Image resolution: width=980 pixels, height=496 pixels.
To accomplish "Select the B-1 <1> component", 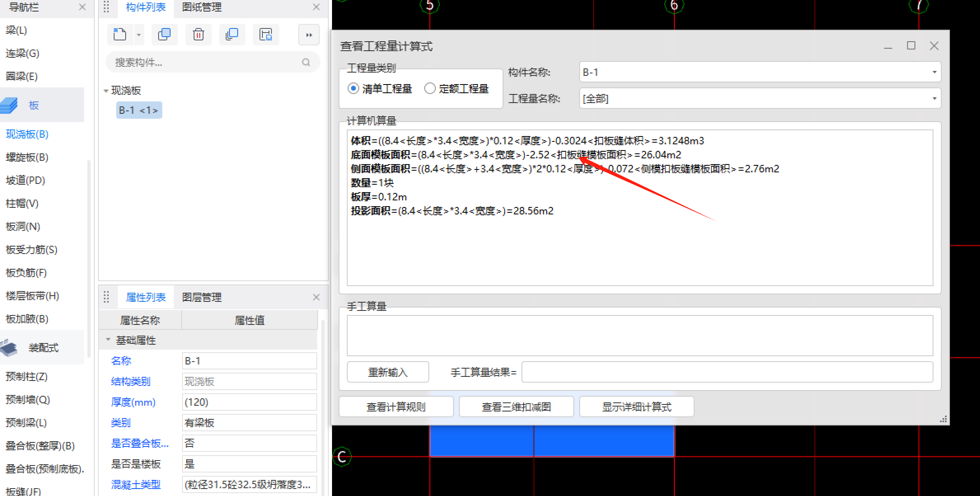I will (139, 110).
